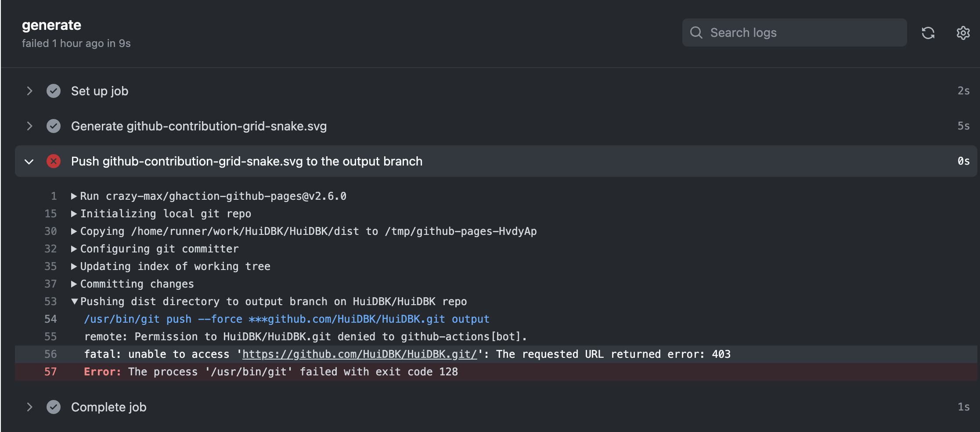The image size is (980, 432).
Task: Expand the Set up job step
Action: coord(29,91)
